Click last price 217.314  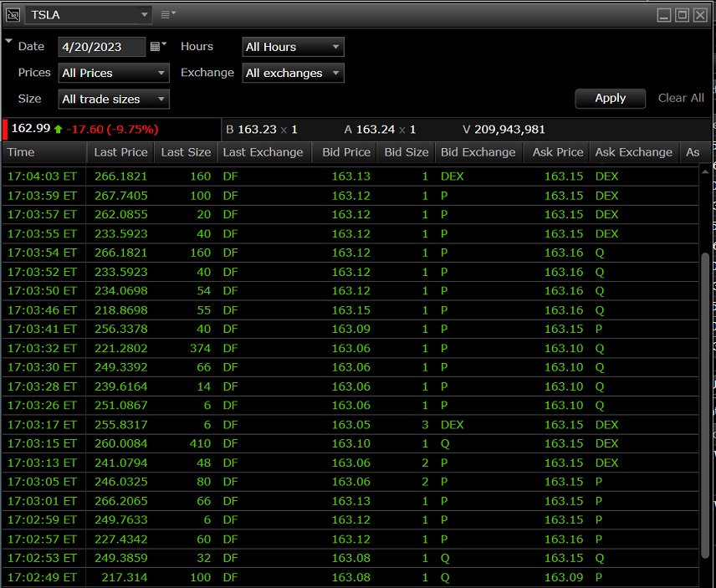[x=125, y=577]
